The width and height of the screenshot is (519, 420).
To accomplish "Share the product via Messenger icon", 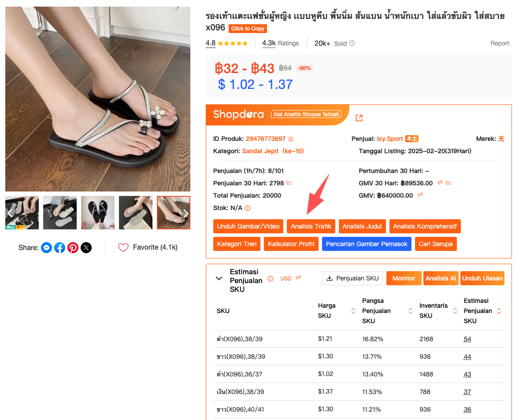I will pos(46,248).
